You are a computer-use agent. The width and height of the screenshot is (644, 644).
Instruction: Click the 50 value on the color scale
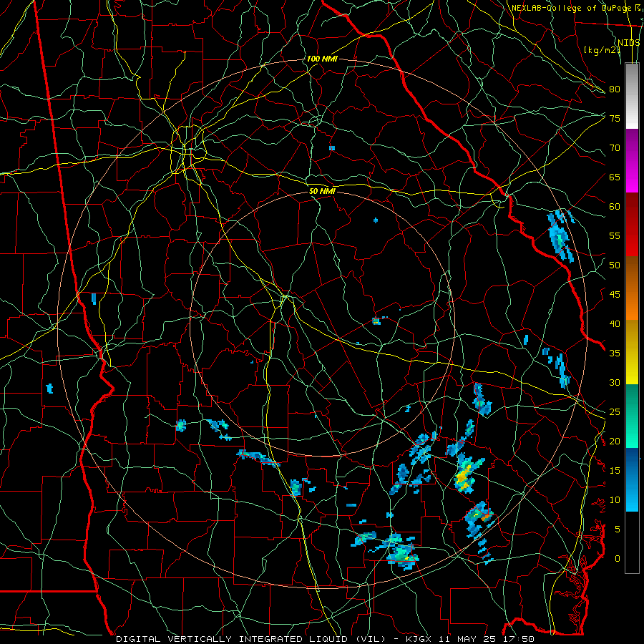click(615, 265)
